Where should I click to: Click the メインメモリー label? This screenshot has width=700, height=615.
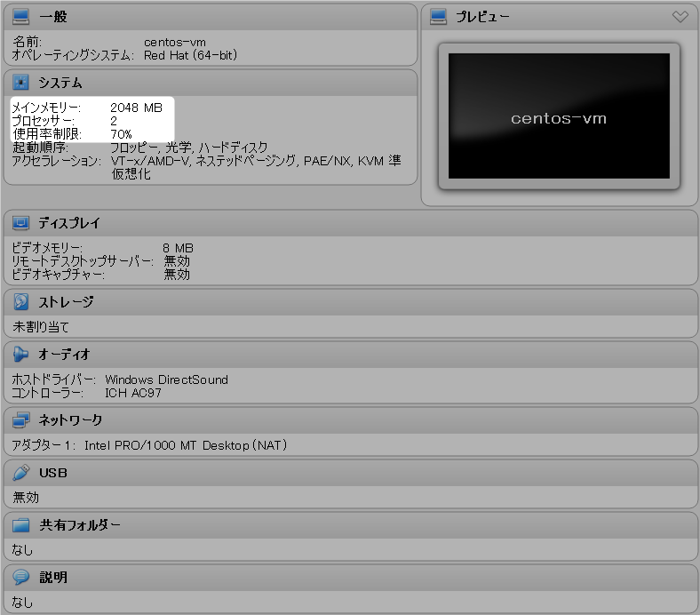pyautogui.click(x=46, y=108)
